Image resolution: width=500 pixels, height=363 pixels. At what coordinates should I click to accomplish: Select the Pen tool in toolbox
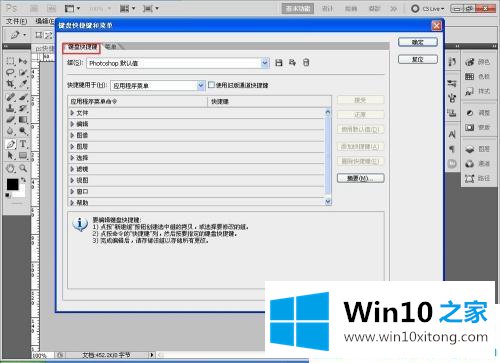[11, 144]
